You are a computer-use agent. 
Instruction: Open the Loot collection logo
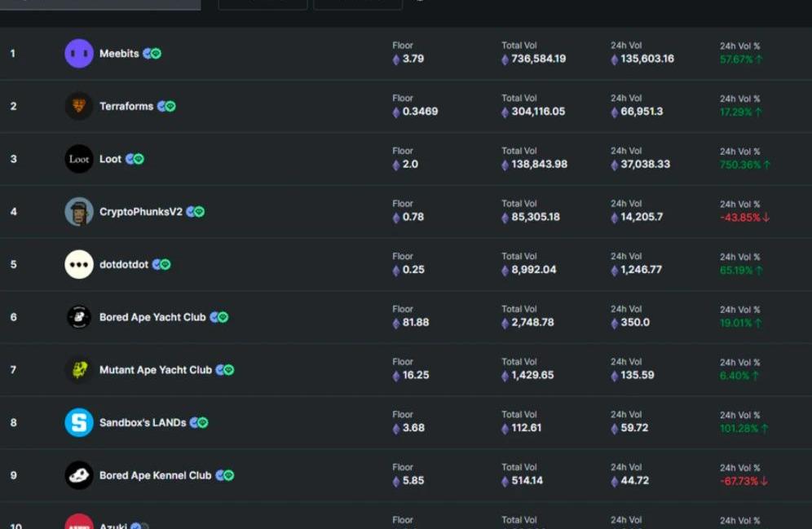[x=79, y=159]
